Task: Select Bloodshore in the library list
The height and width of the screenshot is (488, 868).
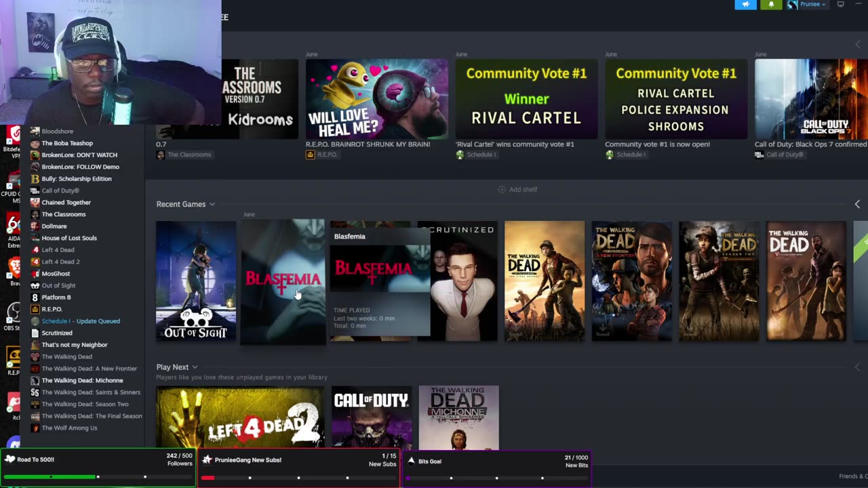Action: coord(57,131)
